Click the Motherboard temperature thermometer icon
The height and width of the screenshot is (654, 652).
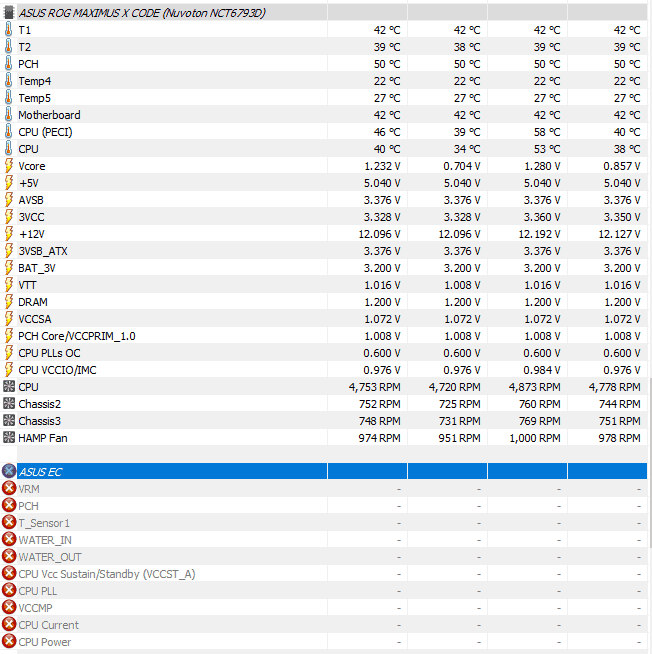coord(8,115)
